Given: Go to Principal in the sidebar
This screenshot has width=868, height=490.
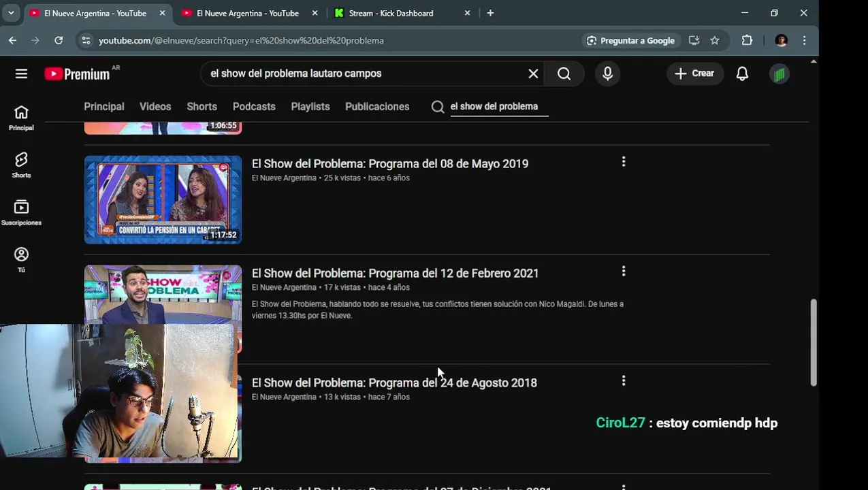Looking at the screenshot, I should [21, 118].
